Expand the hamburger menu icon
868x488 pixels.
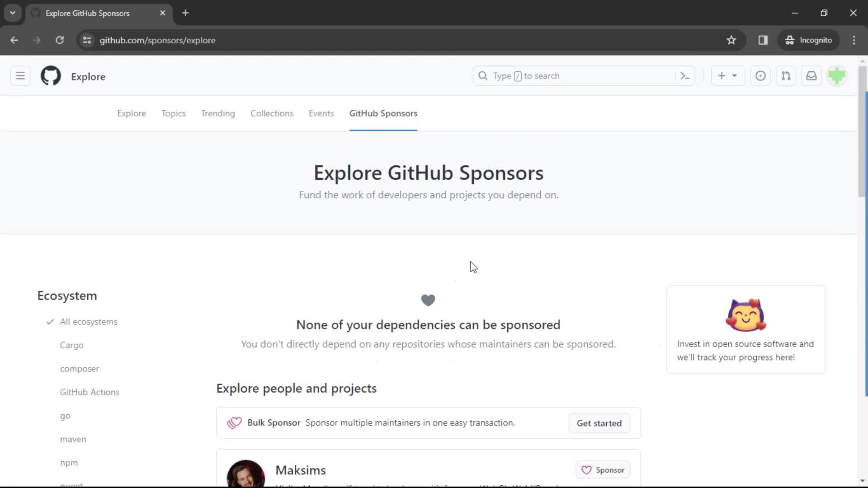pyautogui.click(x=20, y=75)
